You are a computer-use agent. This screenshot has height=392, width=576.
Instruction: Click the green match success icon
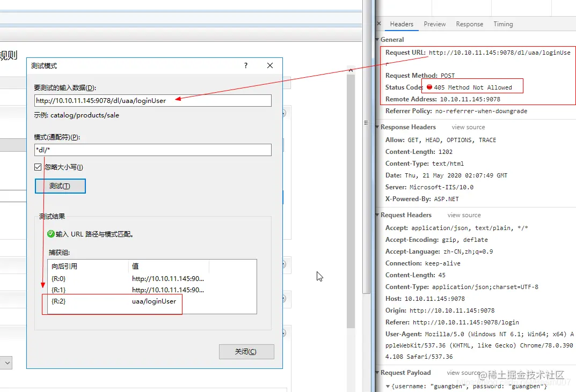coord(50,234)
